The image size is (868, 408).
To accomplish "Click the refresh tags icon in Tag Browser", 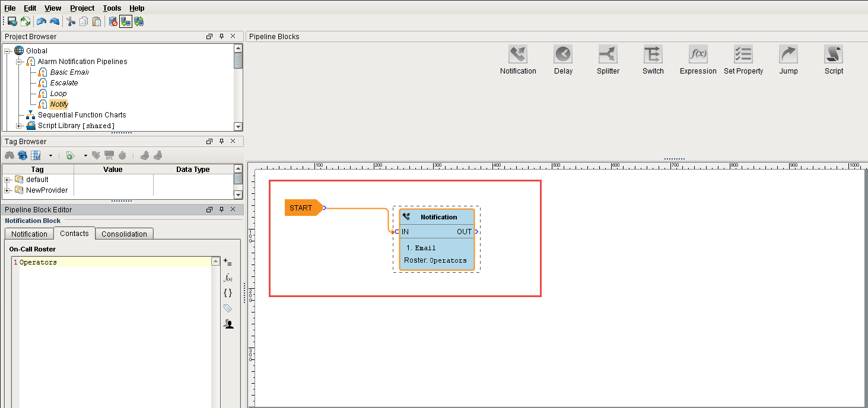I will 22,155.
